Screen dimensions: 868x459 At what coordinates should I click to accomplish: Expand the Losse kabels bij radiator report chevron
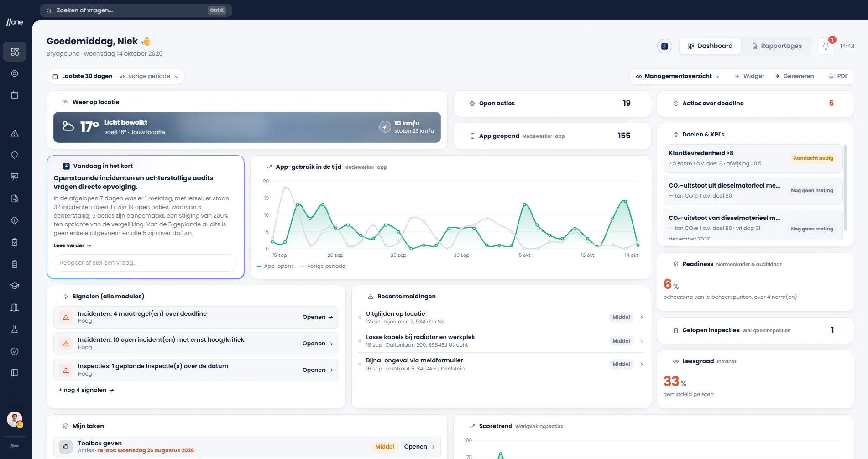[x=641, y=341]
